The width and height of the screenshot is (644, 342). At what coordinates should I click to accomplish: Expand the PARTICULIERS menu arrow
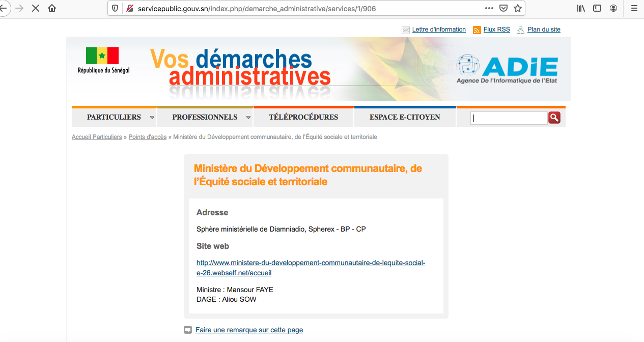pos(152,118)
